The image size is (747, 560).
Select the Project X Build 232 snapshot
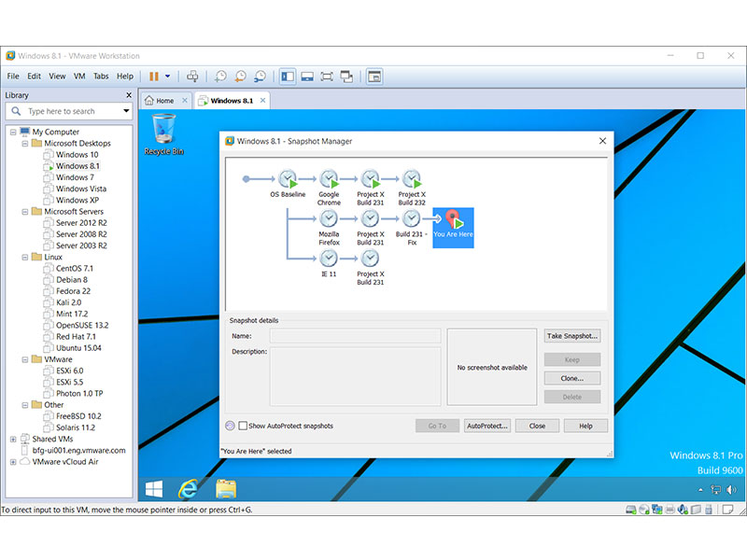[x=412, y=178]
